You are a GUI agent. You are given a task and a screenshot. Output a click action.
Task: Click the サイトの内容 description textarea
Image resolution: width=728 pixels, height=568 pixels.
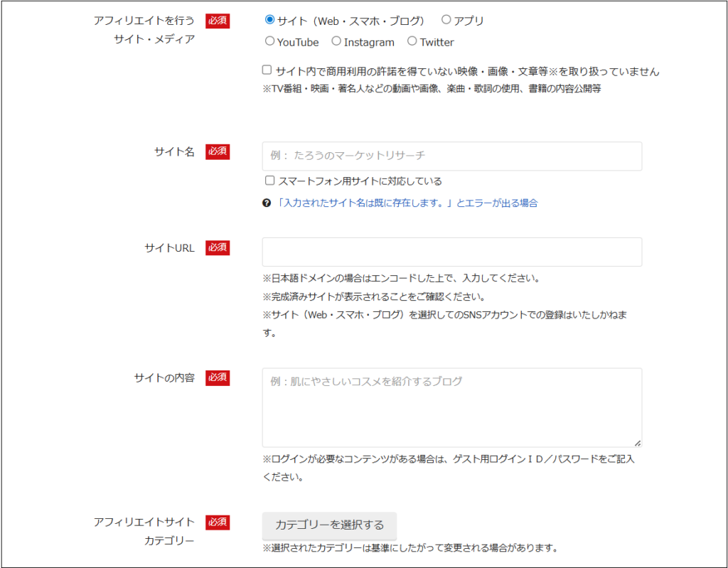[x=451, y=405]
